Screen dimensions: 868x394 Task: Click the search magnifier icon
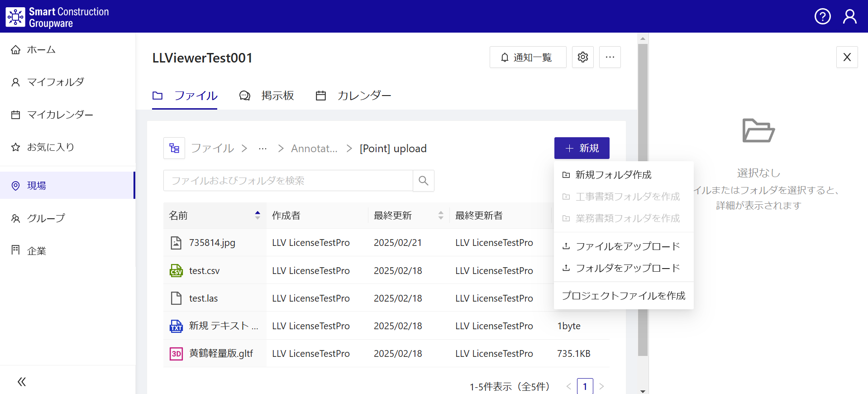pyautogui.click(x=423, y=181)
